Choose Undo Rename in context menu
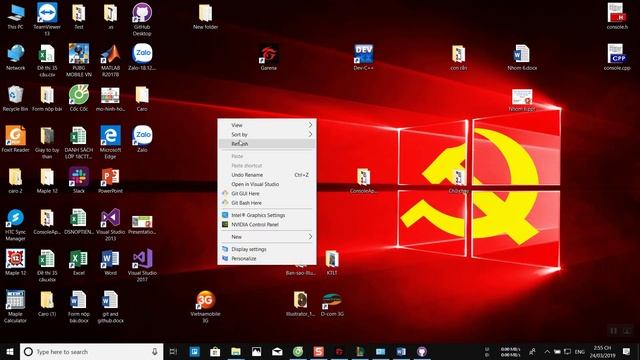Viewport: 640px width, 360px height. [x=267, y=175]
